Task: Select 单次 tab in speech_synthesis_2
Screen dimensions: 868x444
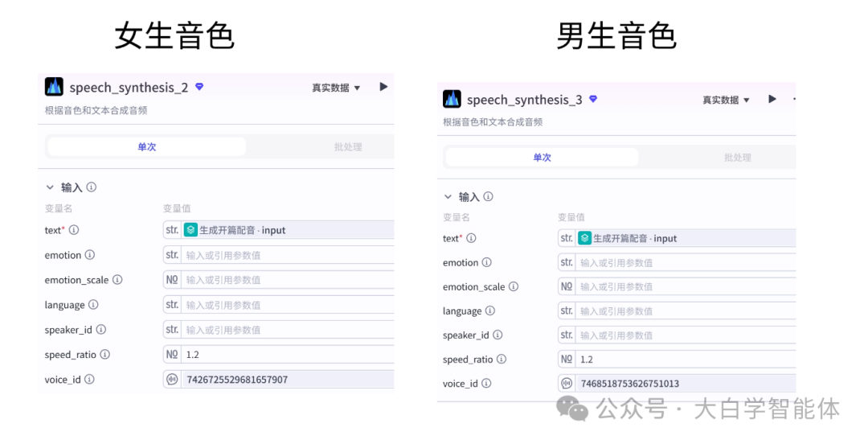Action: (x=147, y=146)
